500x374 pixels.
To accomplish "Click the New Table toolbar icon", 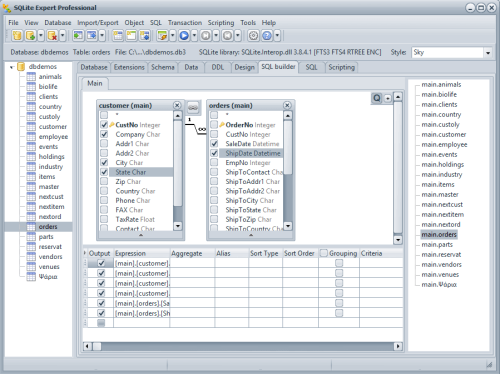I will click(x=118, y=35).
